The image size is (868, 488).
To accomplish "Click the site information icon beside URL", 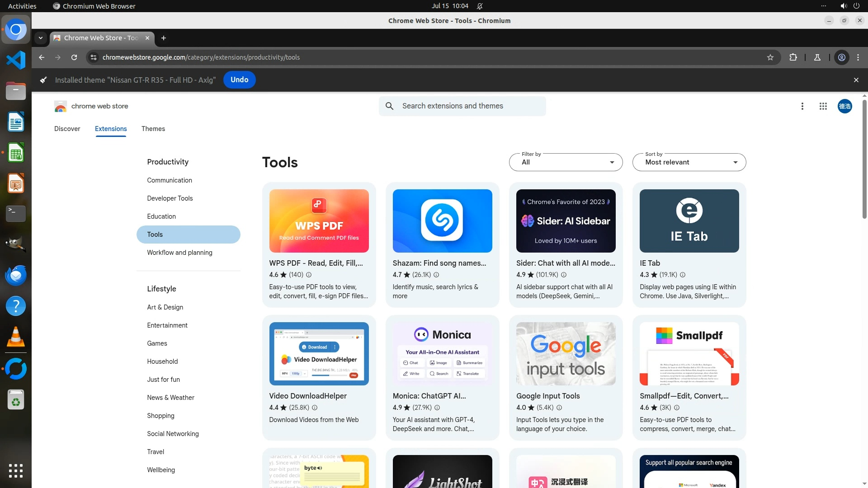I will tap(94, 57).
